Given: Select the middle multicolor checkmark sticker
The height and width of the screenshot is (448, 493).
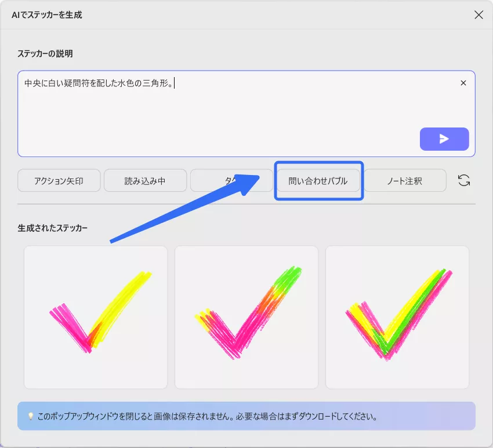Looking at the screenshot, I should (x=246, y=316).
